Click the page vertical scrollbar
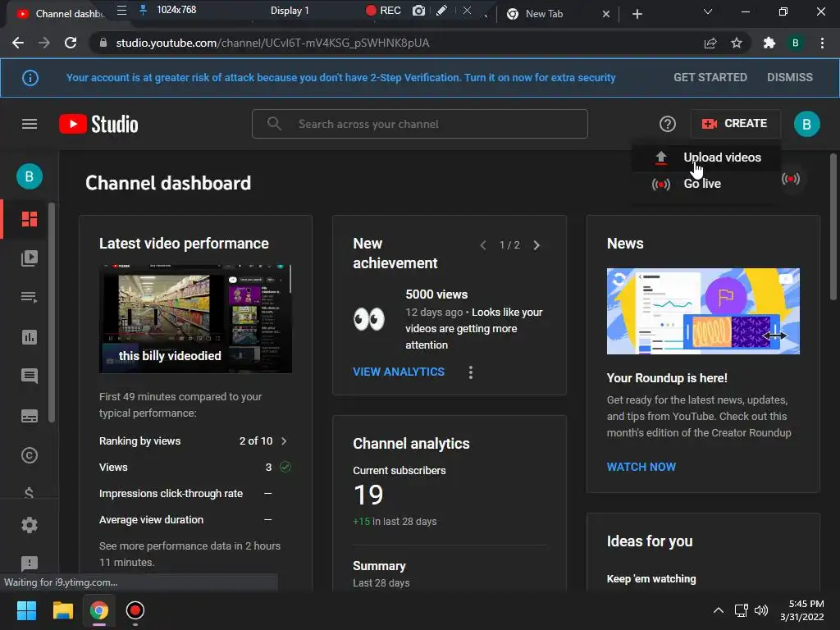 (x=833, y=227)
